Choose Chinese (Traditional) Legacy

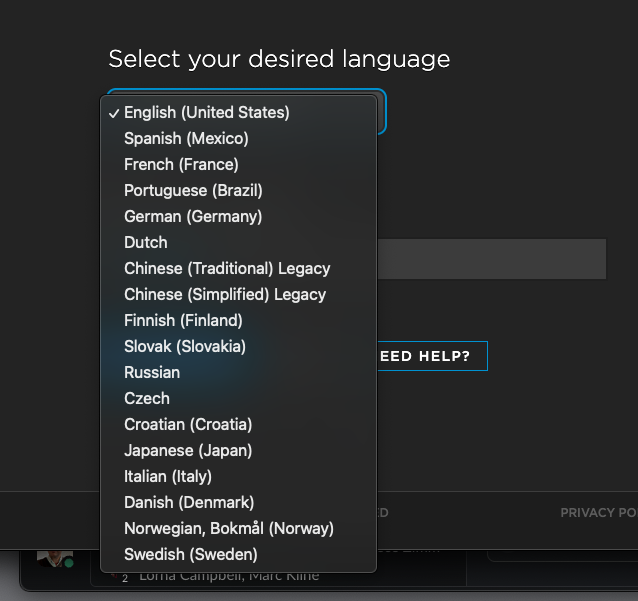click(227, 268)
